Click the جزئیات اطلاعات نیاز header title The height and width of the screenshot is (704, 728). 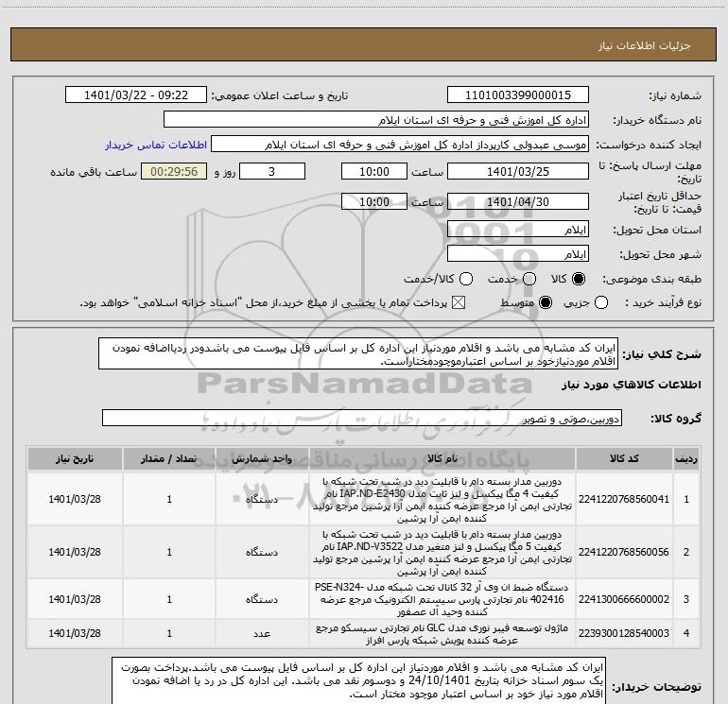(x=645, y=45)
